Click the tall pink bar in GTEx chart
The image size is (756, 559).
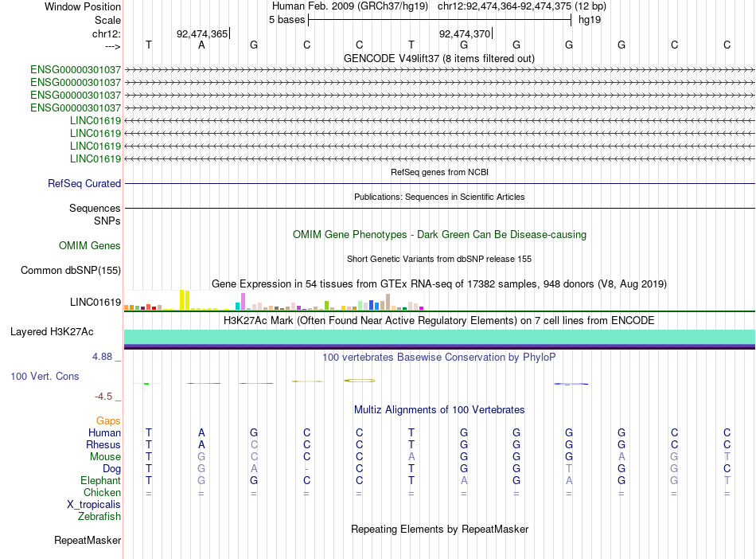243,301
